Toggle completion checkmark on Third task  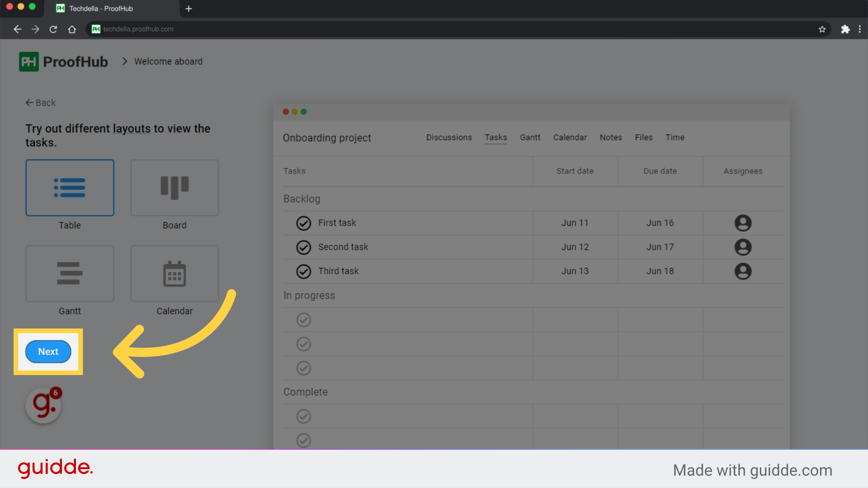click(x=303, y=271)
